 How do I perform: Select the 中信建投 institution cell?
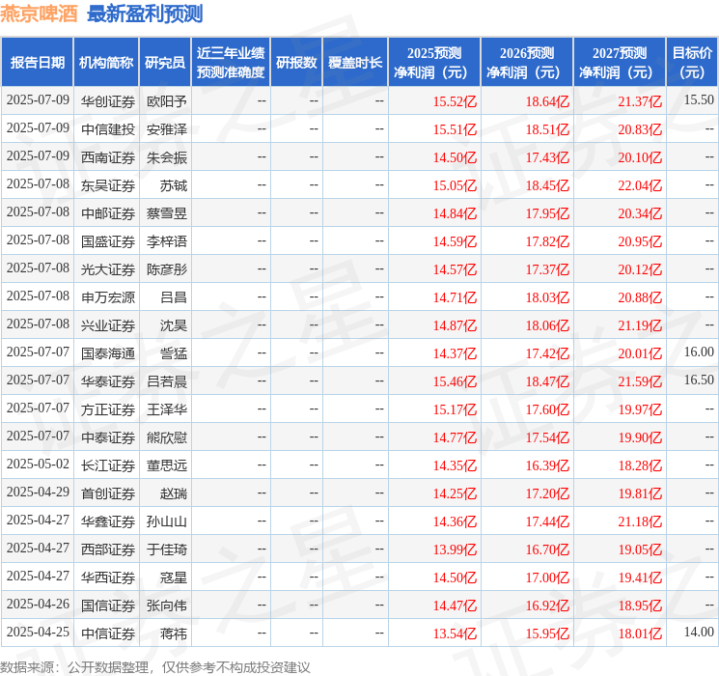tap(108, 129)
